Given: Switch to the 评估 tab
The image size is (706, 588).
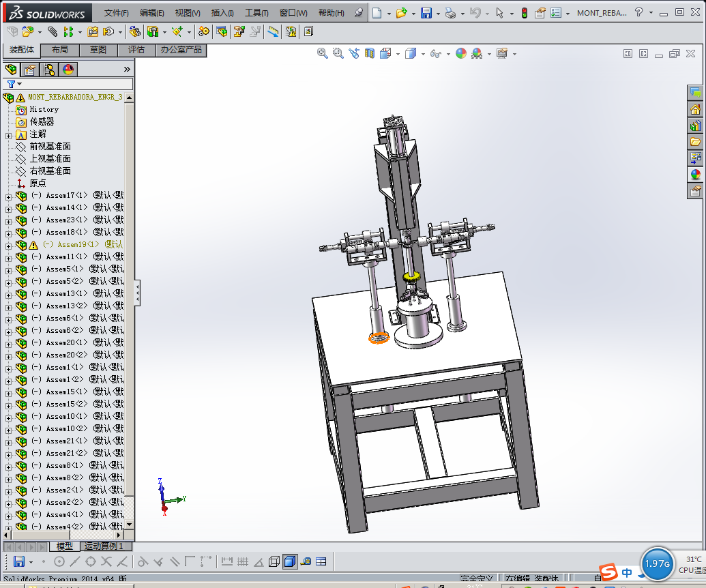Looking at the screenshot, I should click(x=136, y=50).
